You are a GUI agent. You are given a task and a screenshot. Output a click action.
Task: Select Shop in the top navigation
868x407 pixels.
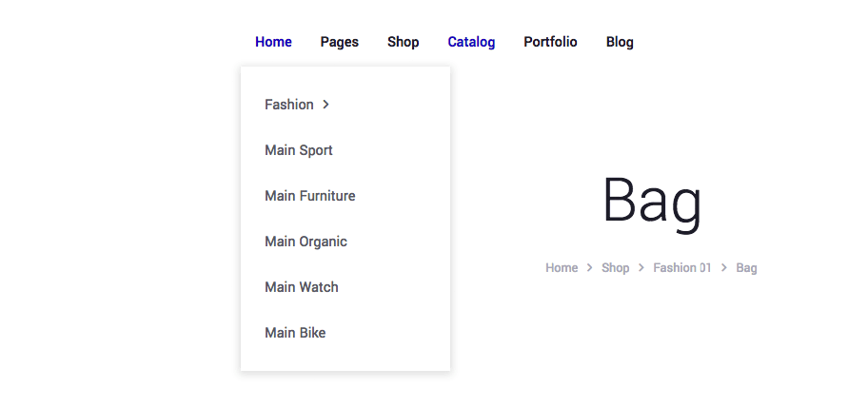pyautogui.click(x=403, y=42)
